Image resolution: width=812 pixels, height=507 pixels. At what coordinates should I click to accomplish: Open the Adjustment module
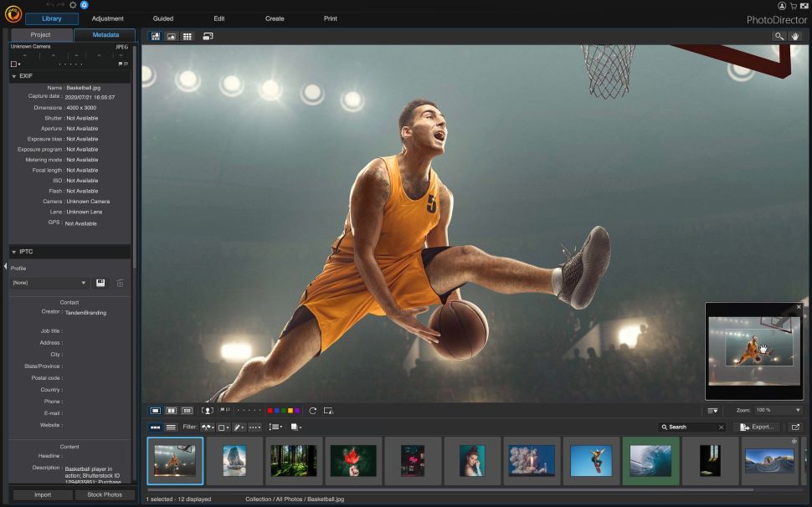pyautogui.click(x=108, y=18)
